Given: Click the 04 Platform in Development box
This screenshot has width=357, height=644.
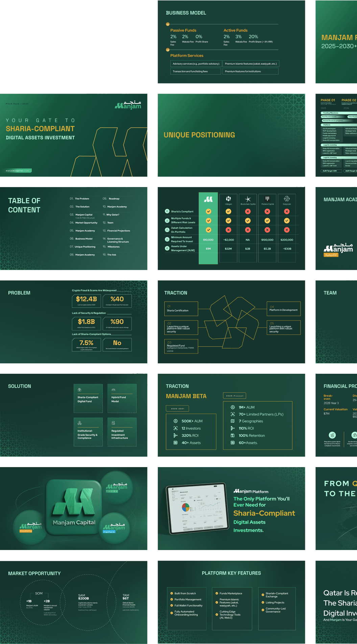Looking at the screenshot, I should (x=284, y=309).
